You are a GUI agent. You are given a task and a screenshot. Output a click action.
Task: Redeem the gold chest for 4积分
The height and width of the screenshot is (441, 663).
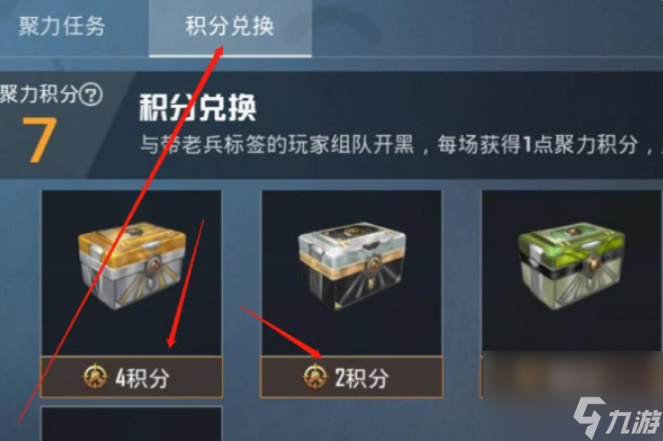click(132, 377)
